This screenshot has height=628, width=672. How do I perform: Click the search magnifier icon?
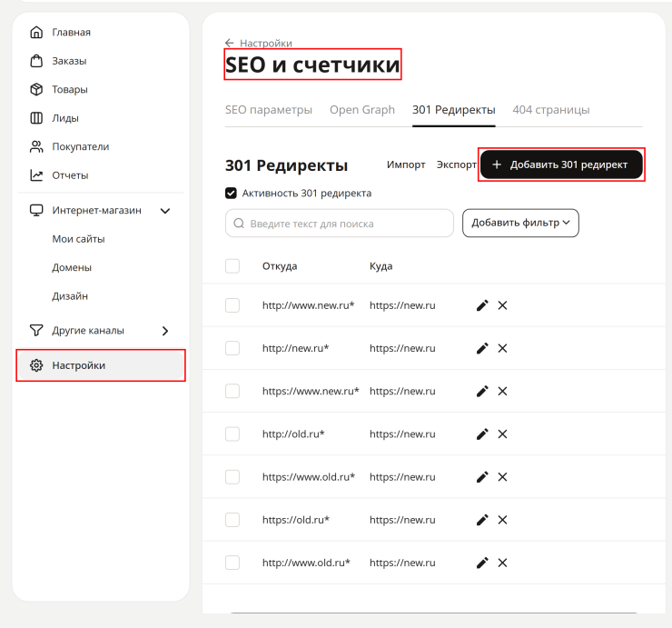[239, 224]
